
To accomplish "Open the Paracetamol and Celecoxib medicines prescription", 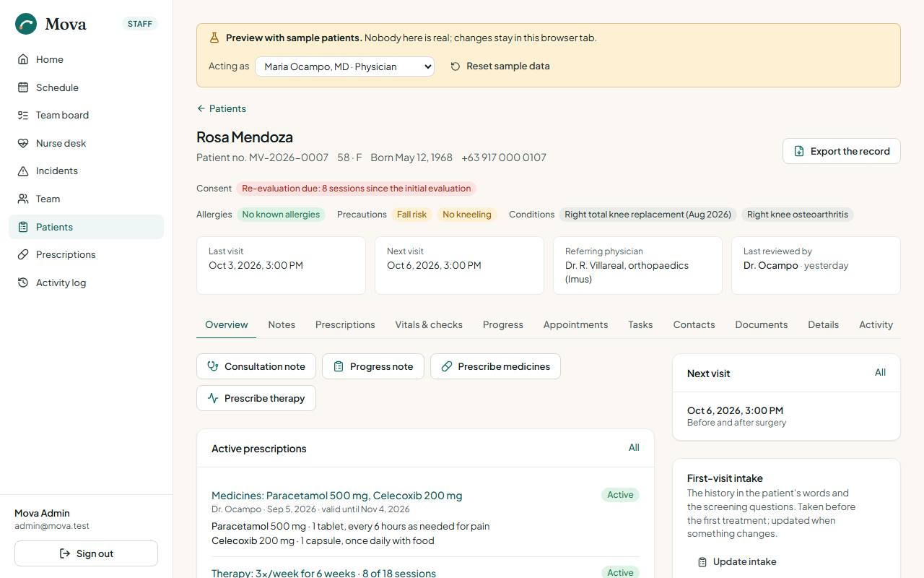I will pyautogui.click(x=336, y=496).
